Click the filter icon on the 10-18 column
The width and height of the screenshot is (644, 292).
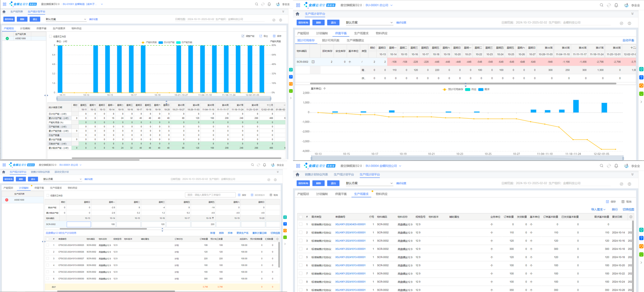pyautogui.click(x=213, y=218)
